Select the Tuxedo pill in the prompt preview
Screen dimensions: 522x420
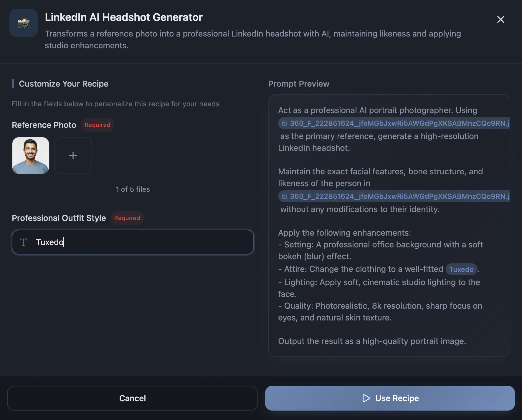point(461,269)
